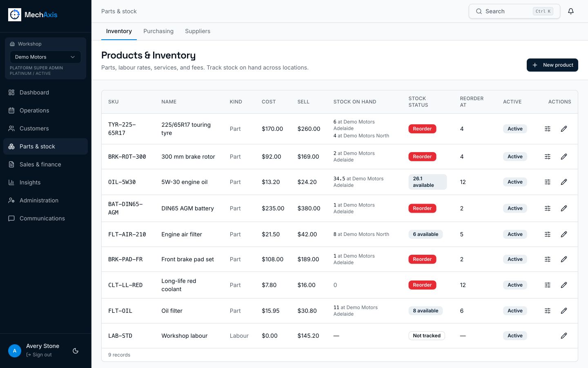Adjust stock for Engine air filter

548,234
